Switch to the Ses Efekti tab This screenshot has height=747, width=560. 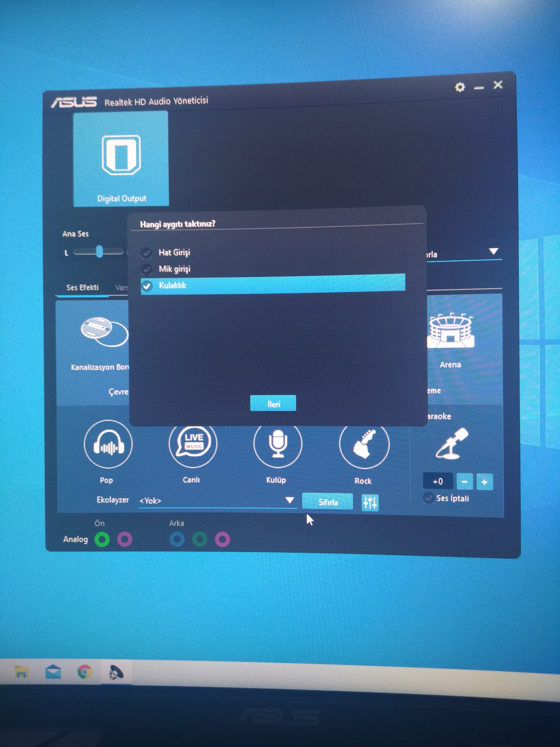coord(82,288)
